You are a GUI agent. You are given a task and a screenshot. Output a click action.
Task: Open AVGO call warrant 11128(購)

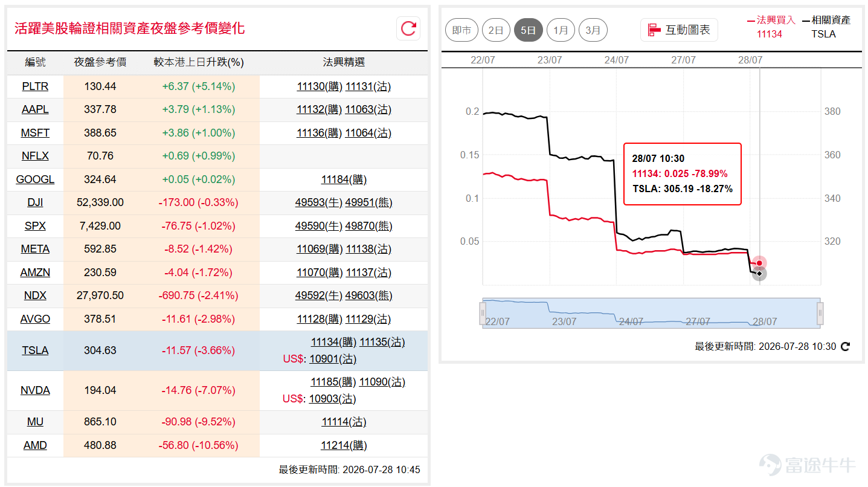(x=320, y=319)
